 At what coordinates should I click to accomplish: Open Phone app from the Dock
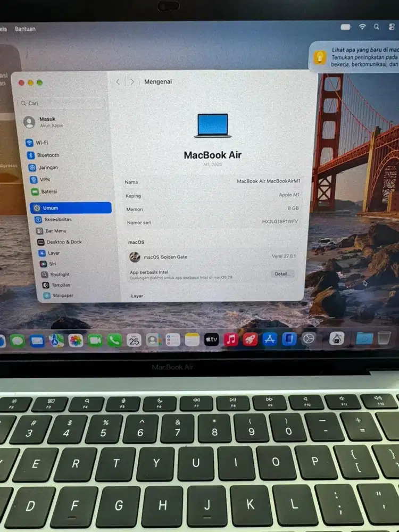[x=115, y=340]
